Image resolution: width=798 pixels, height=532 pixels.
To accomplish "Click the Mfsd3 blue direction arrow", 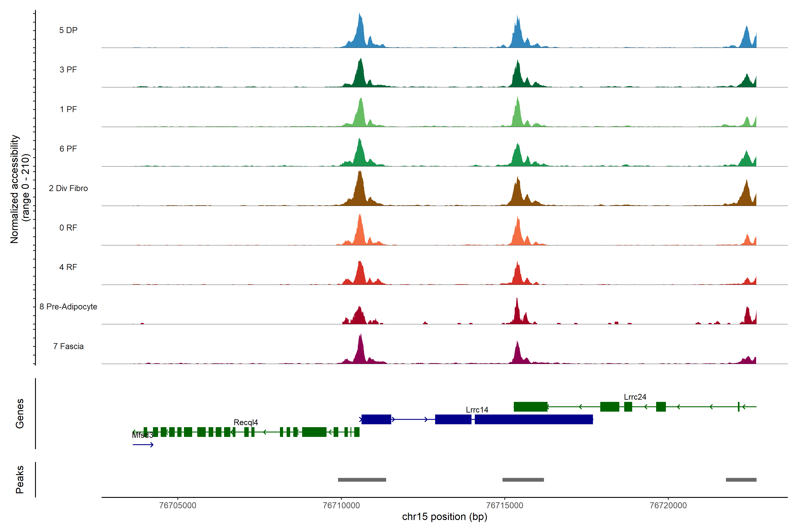I will tap(143, 445).
